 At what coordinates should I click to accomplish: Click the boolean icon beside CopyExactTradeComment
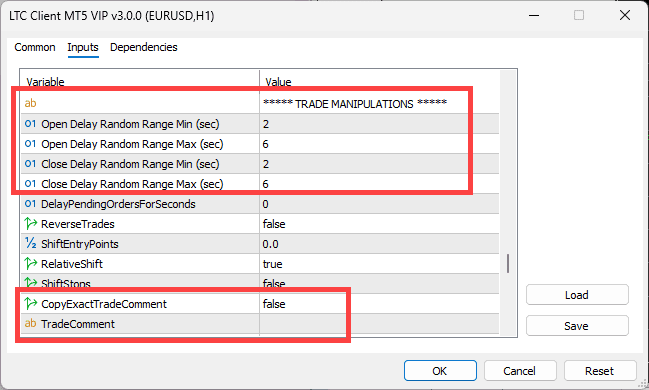[30, 303]
